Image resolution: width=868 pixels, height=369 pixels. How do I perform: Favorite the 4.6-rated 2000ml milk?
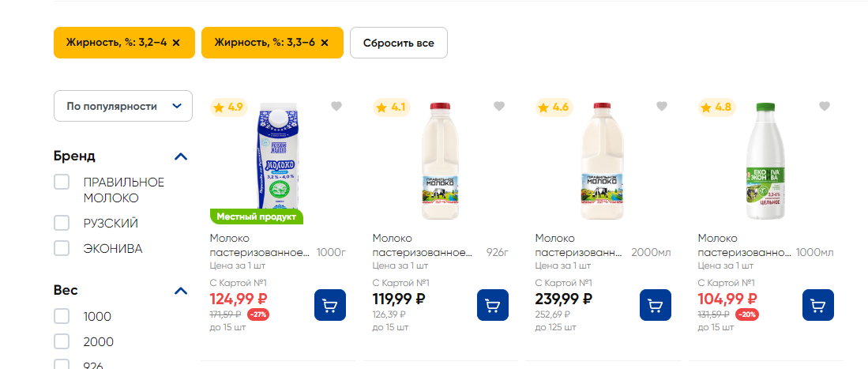(662, 107)
